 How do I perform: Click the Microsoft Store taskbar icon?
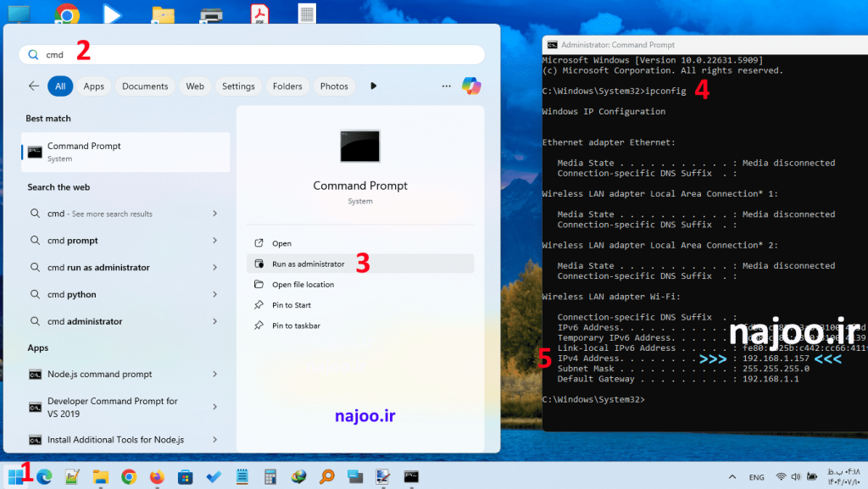(x=185, y=476)
